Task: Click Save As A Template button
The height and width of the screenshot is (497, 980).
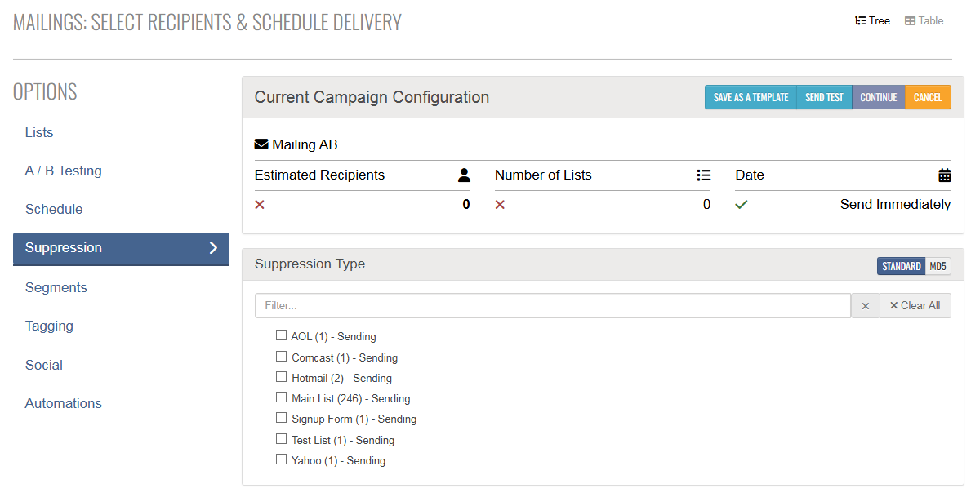Action: click(x=751, y=97)
